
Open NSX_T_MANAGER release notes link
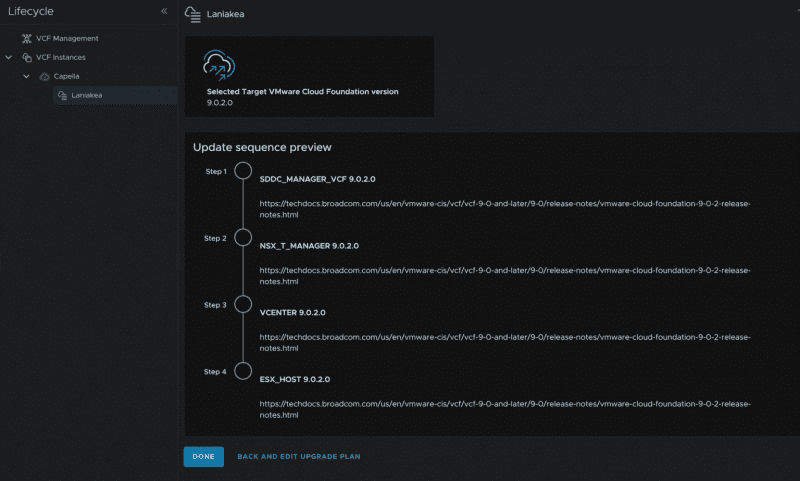coord(505,276)
